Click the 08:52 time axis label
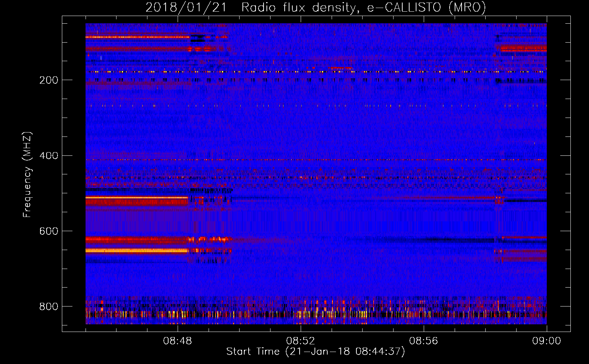Image resolution: width=589 pixels, height=364 pixels. [301, 341]
